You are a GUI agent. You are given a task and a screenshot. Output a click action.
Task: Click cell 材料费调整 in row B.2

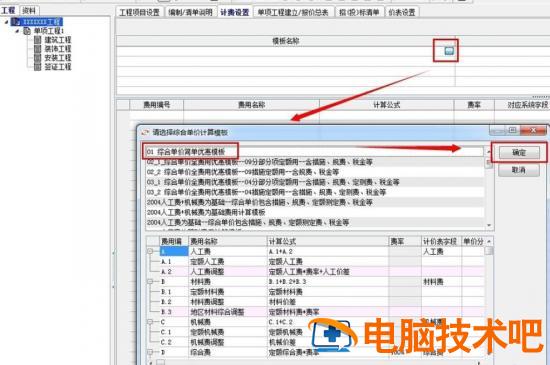coord(228,302)
